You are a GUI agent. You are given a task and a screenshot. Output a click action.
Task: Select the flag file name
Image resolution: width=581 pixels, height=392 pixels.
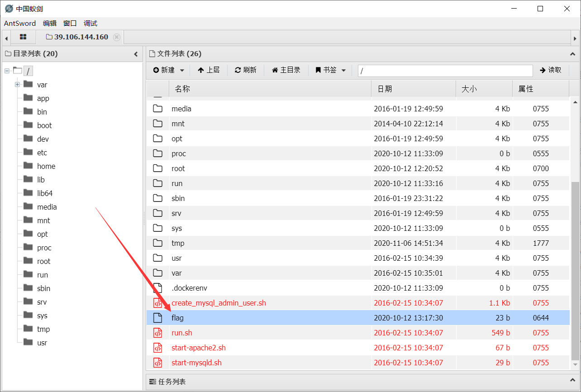tap(178, 318)
